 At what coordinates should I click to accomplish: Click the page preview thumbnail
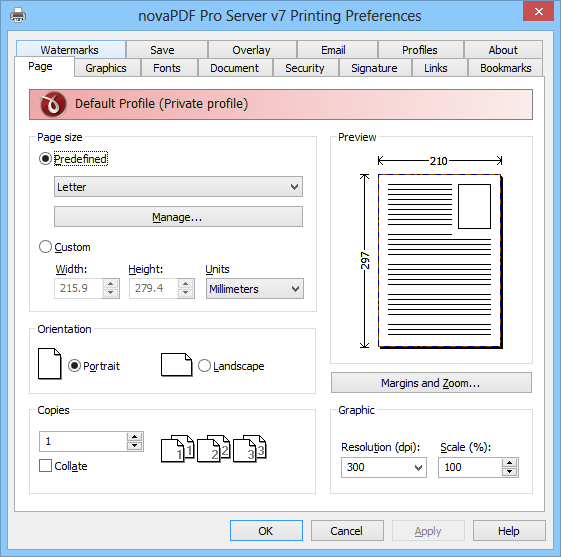(440, 261)
